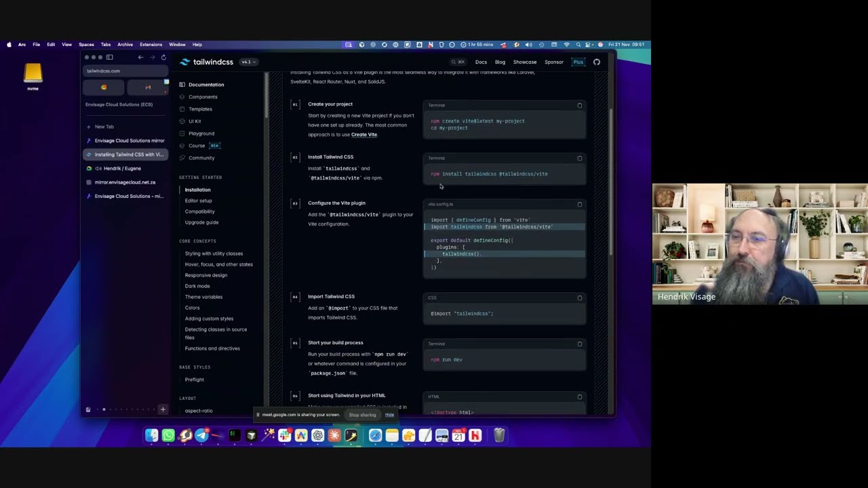
Task: Create a new space with the plus button
Action: pyautogui.click(x=163, y=409)
